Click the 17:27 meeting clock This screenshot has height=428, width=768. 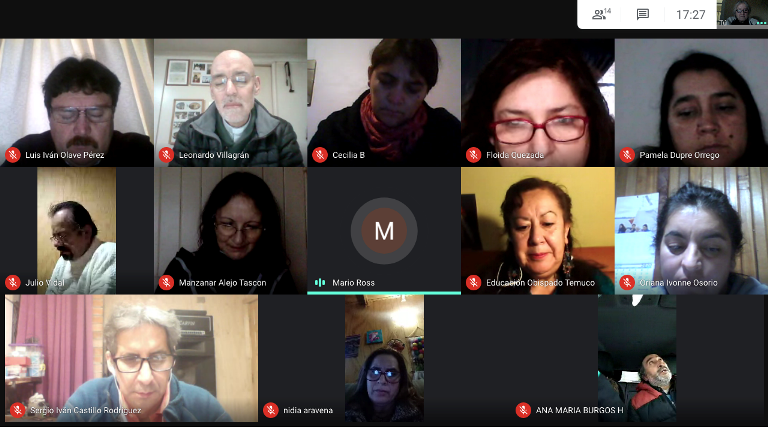pyautogui.click(x=691, y=15)
